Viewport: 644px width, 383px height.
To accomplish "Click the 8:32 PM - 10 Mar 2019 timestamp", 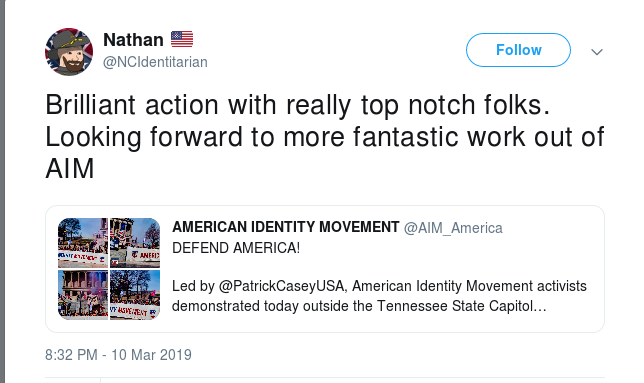I will point(118,355).
